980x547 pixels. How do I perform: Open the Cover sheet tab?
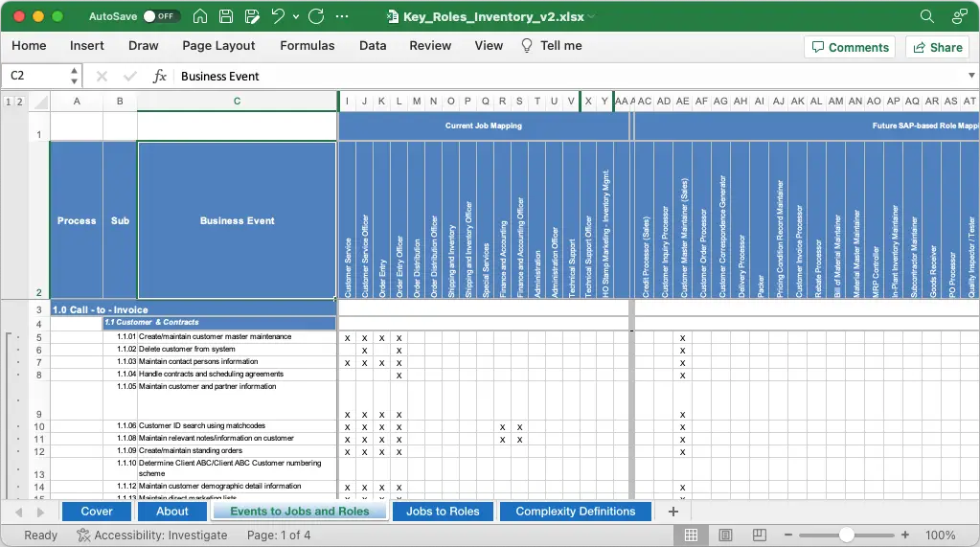pos(96,512)
